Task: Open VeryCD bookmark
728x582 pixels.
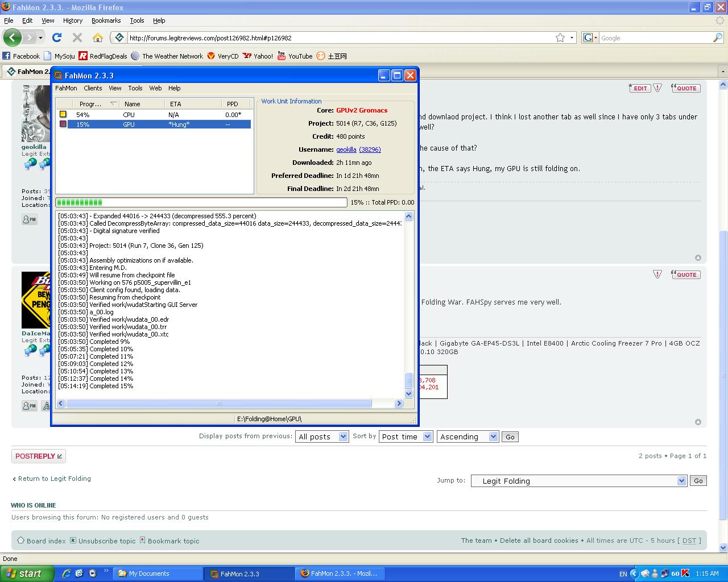Action: coord(222,56)
